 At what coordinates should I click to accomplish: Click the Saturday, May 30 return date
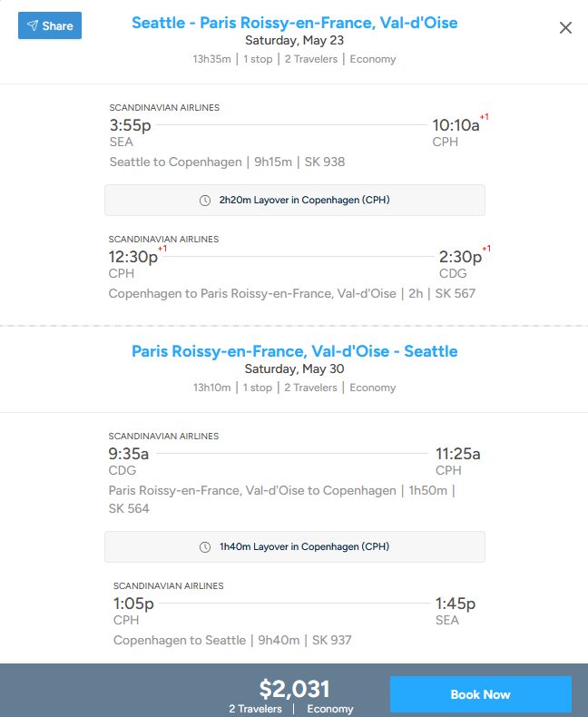[294, 369]
